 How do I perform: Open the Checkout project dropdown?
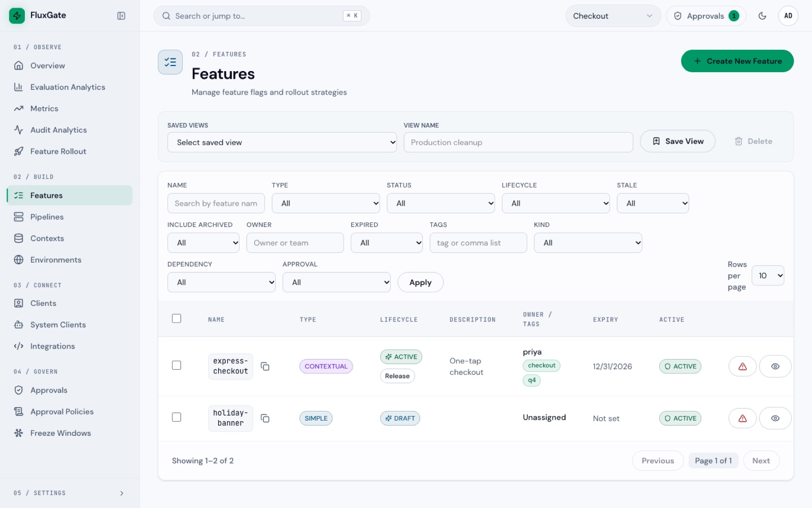613,16
